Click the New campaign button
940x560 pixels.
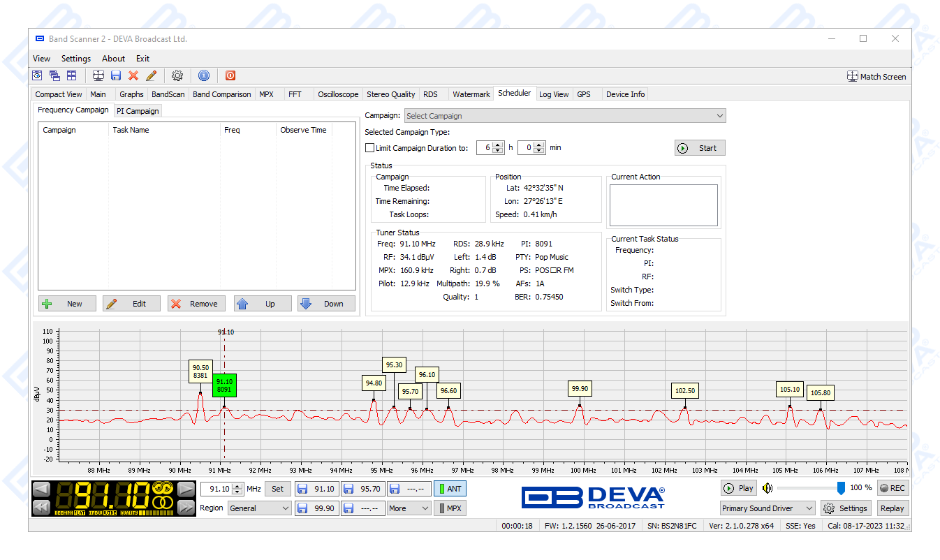67,304
